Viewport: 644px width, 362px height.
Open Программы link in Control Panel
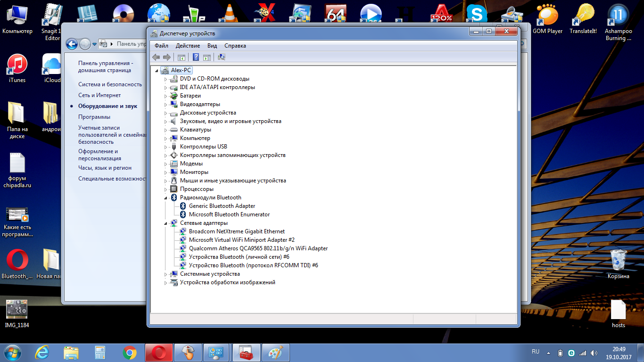[94, 117]
